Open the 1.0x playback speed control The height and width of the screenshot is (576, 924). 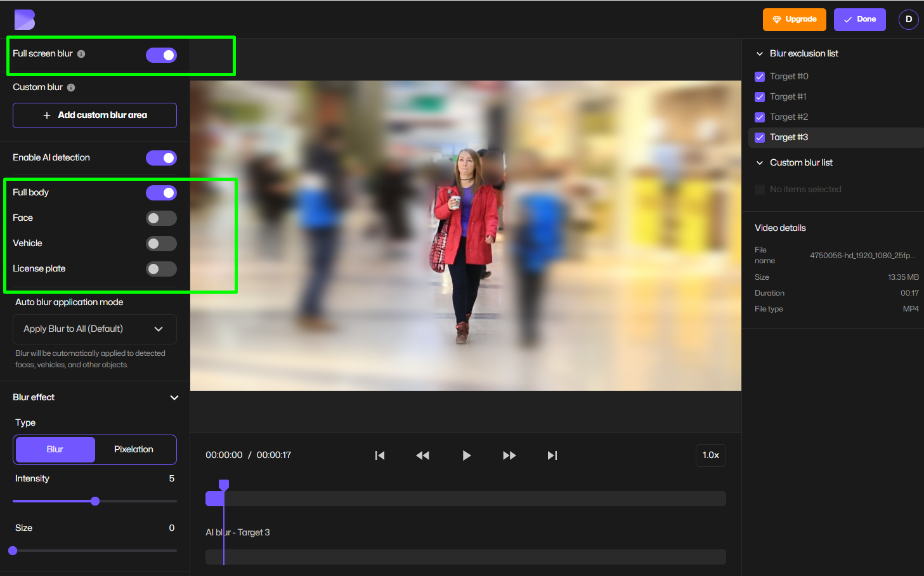pyautogui.click(x=710, y=455)
